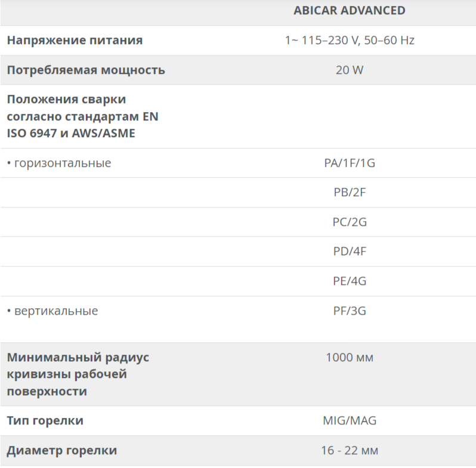
Task: Click the MIG/MAG torch type value
Action: tap(350, 420)
